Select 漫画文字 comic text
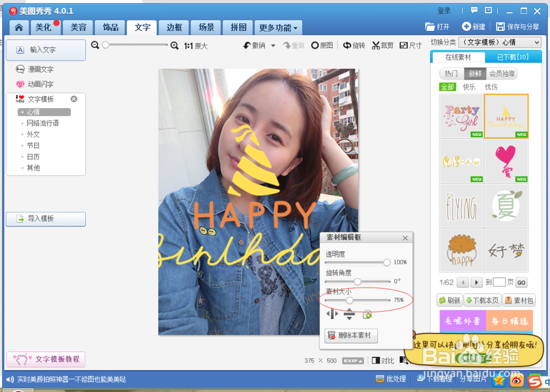This screenshot has width=550, height=392. coord(35,69)
